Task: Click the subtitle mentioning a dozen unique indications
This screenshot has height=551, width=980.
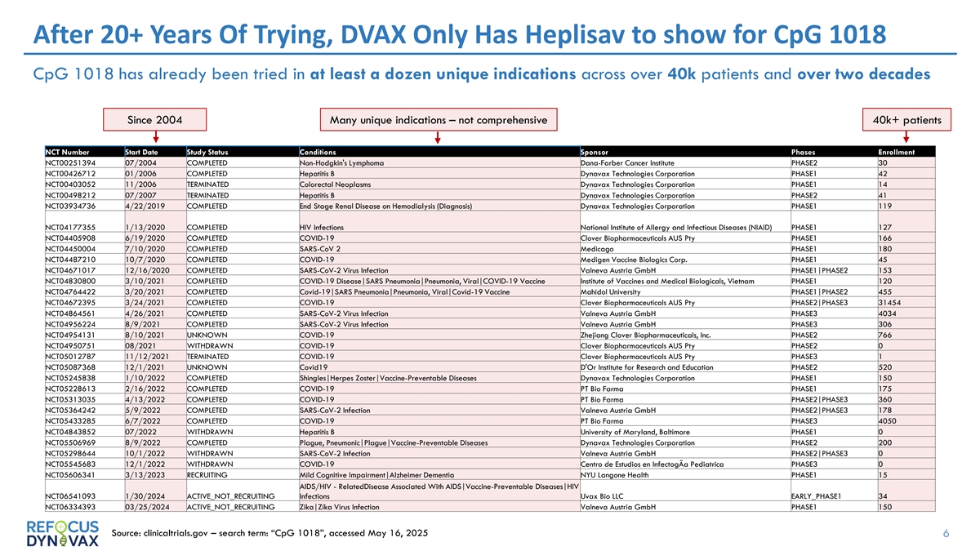Action: tap(481, 74)
